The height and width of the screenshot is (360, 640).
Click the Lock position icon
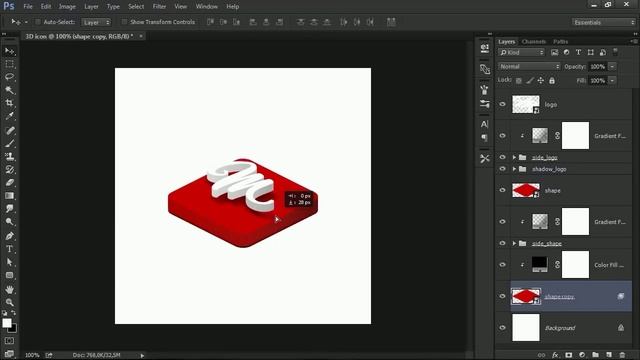540,81
